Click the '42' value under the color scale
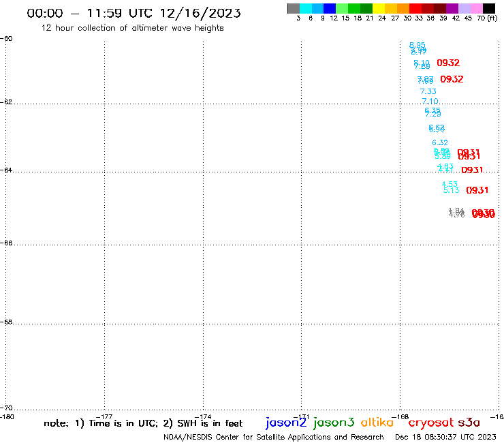This screenshot has height=443, width=504. pos(456,18)
